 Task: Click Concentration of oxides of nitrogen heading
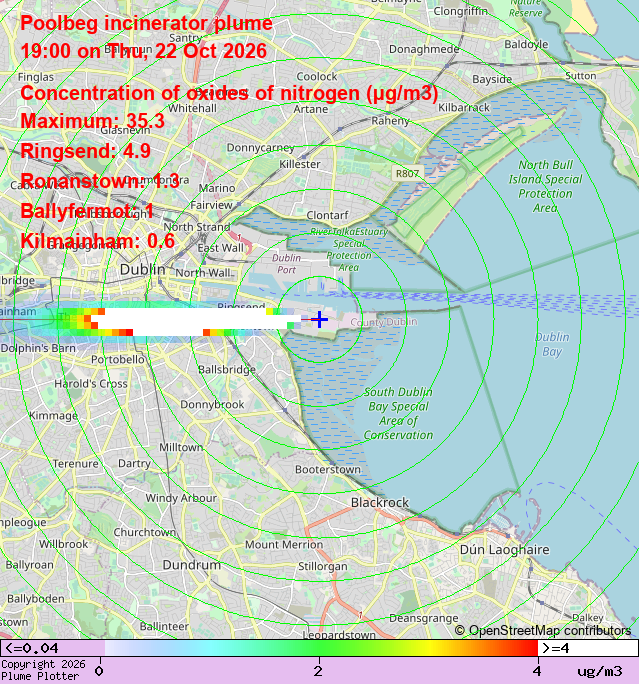click(x=229, y=93)
